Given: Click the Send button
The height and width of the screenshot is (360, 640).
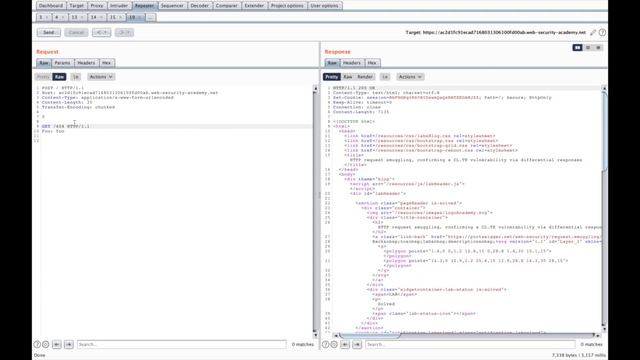Looking at the screenshot, I should click(49, 32).
